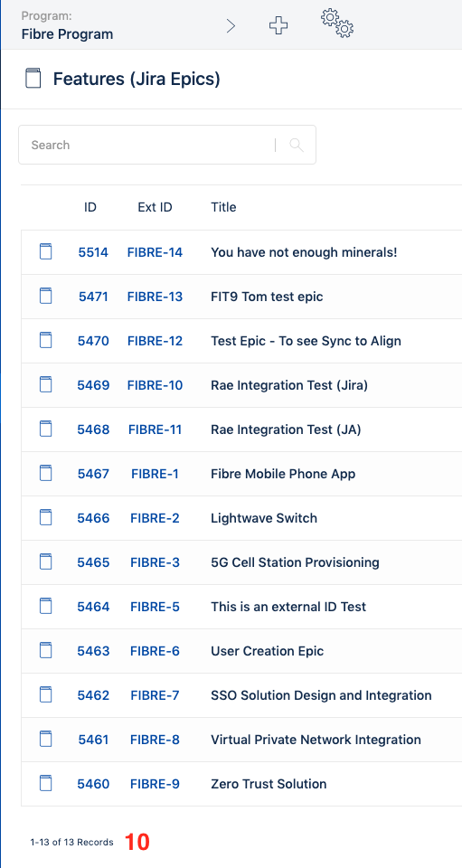Click the feature icon in row 5466

click(x=46, y=517)
